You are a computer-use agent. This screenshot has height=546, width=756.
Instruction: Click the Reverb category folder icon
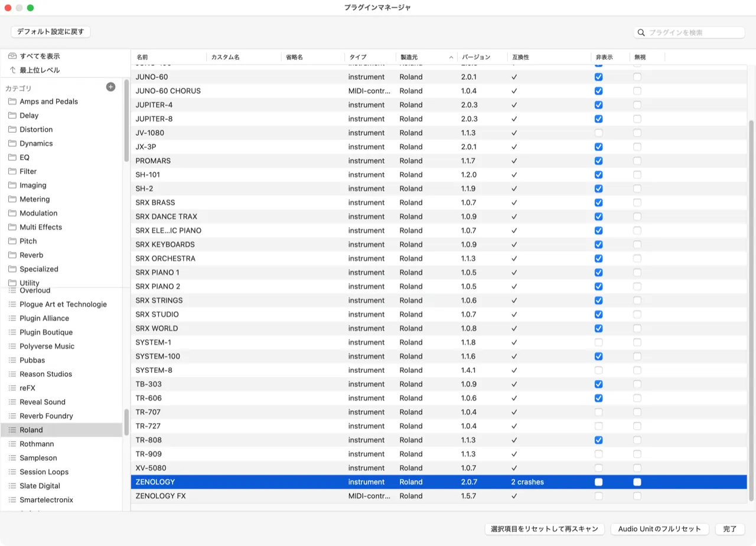click(12, 255)
